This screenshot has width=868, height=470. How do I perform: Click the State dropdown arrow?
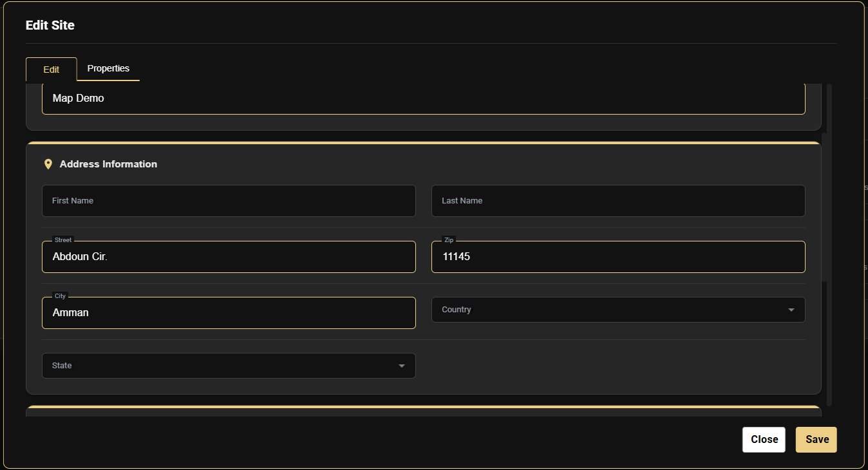click(402, 366)
